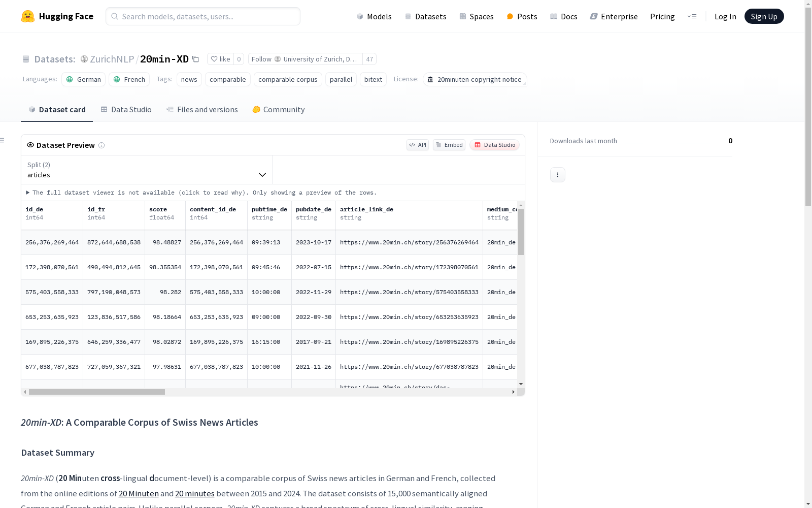Click id_fr cell 123,836,517,586
Viewport: 812px width, 508px height.
[114, 317]
